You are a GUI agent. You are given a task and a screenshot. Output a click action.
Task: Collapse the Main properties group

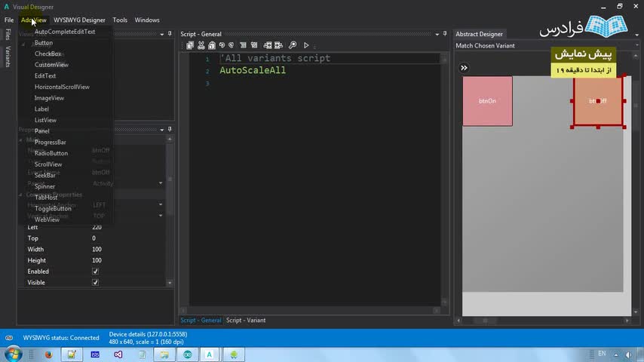pyautogui.click(x=21, y=140)
